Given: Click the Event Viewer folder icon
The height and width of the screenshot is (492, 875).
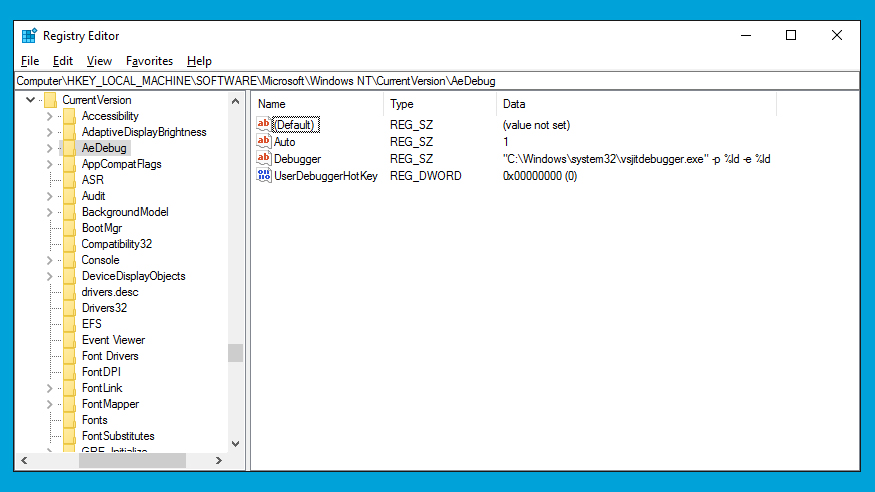Looking at the screenshot, I should click(x=69, y=340).
